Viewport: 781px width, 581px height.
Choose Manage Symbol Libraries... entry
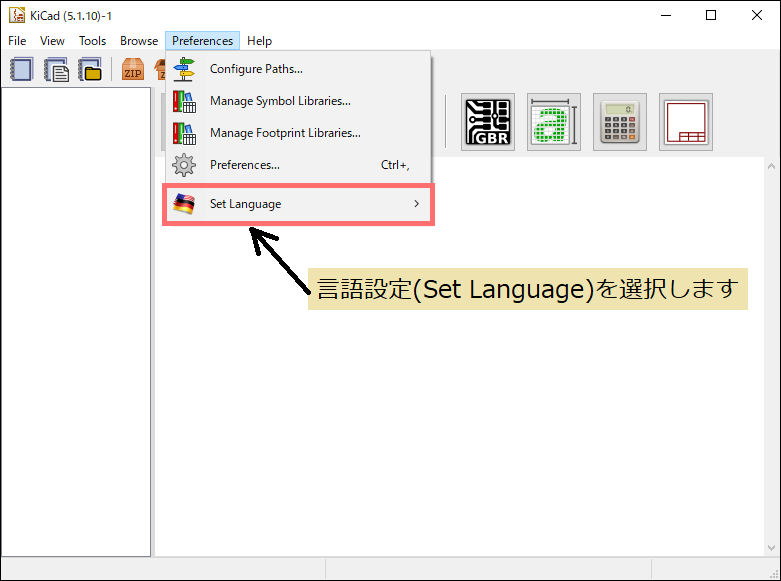[298, 101]
